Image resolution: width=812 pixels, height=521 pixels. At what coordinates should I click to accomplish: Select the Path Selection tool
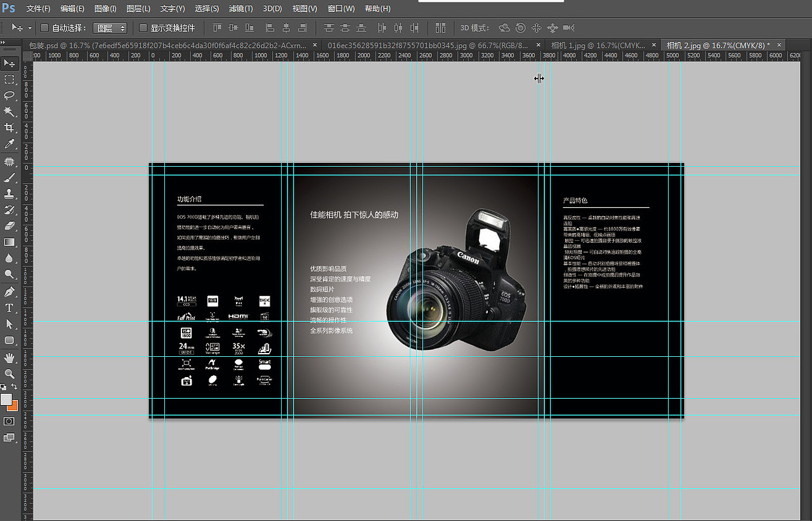(x=10, y=324)
